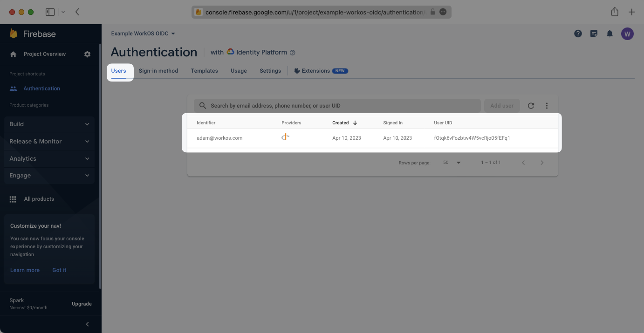Screen dimensions: 644x333
Task: Click the user search input field
Action: pos(340,106)
